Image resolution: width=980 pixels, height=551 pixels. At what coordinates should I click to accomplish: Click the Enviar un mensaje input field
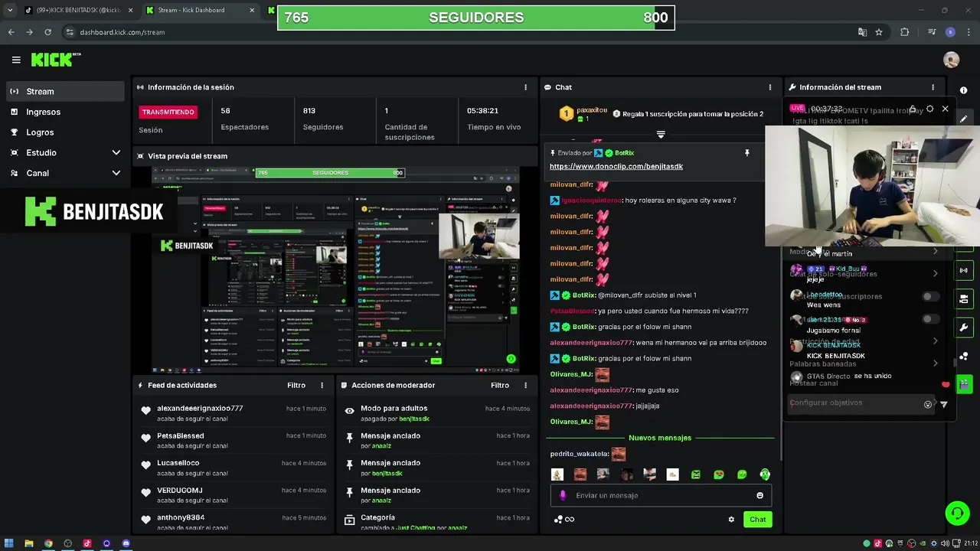tap(660, 495)
